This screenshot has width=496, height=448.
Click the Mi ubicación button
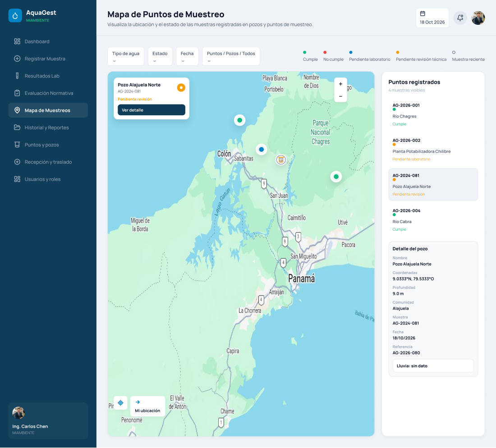147,406
